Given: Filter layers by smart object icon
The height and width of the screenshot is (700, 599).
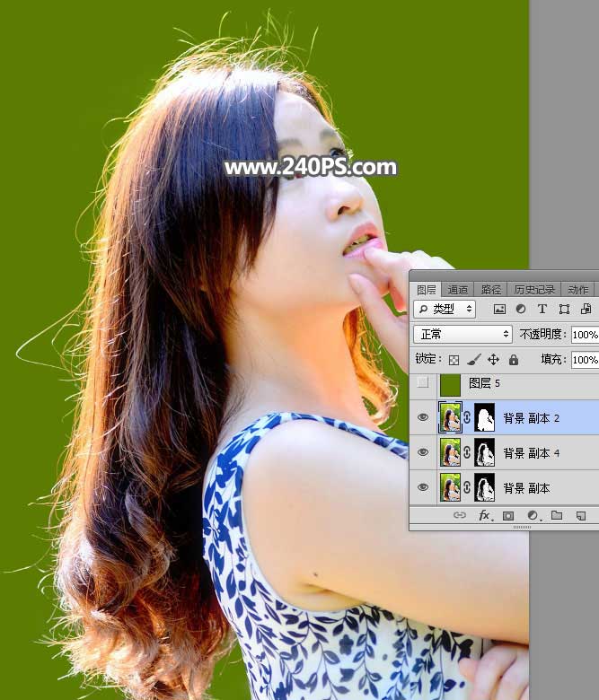Looking at the screenshot, I should point(586,309).
